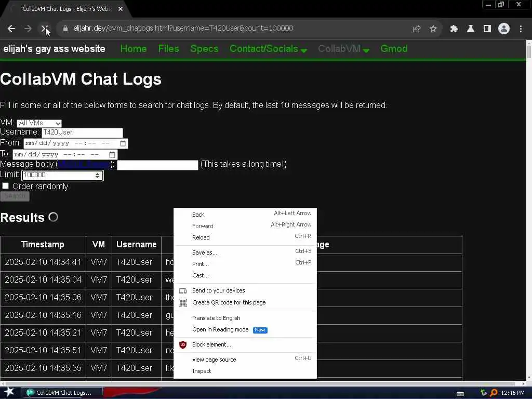Click the Timestamp column header
This screenshot has width=532, height=399.
[x=43, y=245]
